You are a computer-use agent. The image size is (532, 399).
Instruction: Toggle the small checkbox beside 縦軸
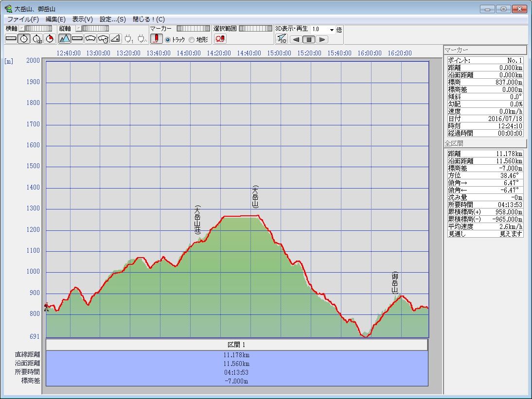tap(78, 29)
